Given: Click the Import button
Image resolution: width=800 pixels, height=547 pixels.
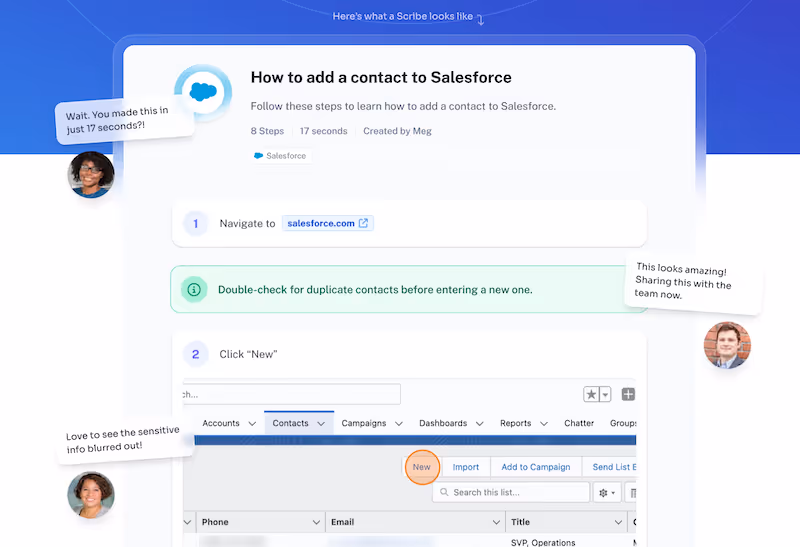Looking at the screenshot, I should tap(466, 467).
